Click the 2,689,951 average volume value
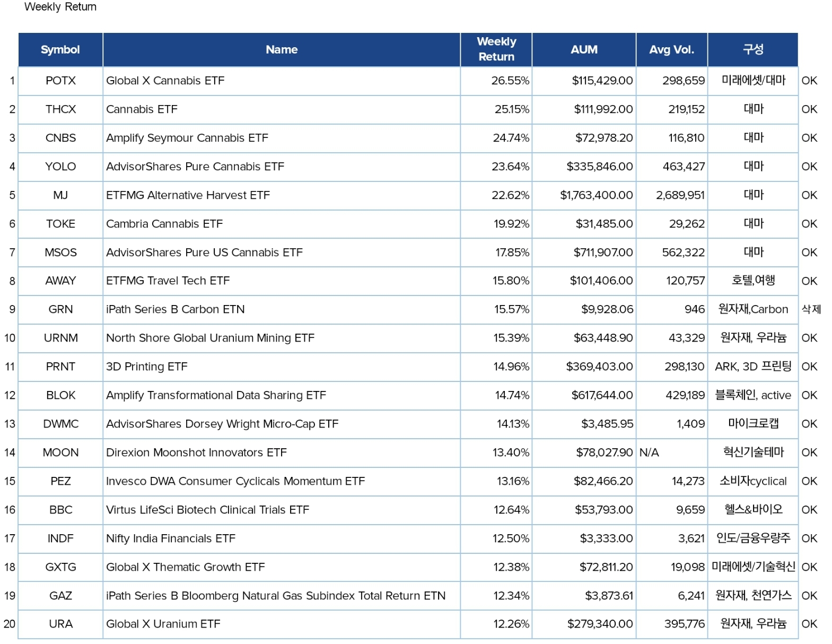832x644 pixels. pos(680,195)
